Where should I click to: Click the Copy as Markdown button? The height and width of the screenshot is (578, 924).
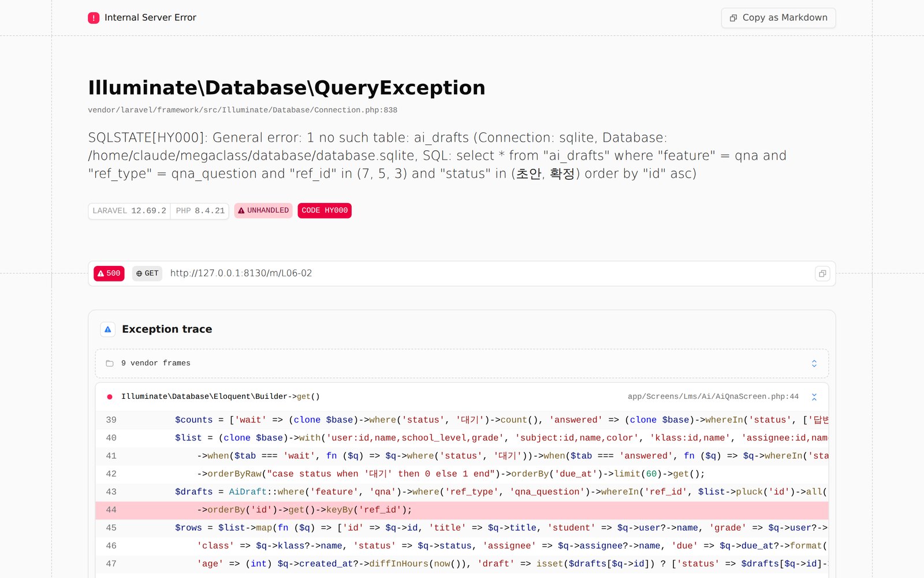tap(778, 18)
